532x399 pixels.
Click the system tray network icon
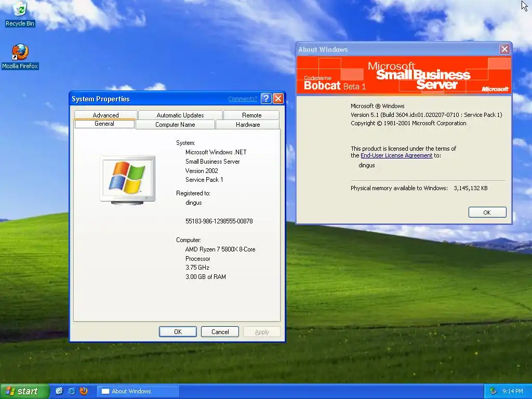(494, 391)
